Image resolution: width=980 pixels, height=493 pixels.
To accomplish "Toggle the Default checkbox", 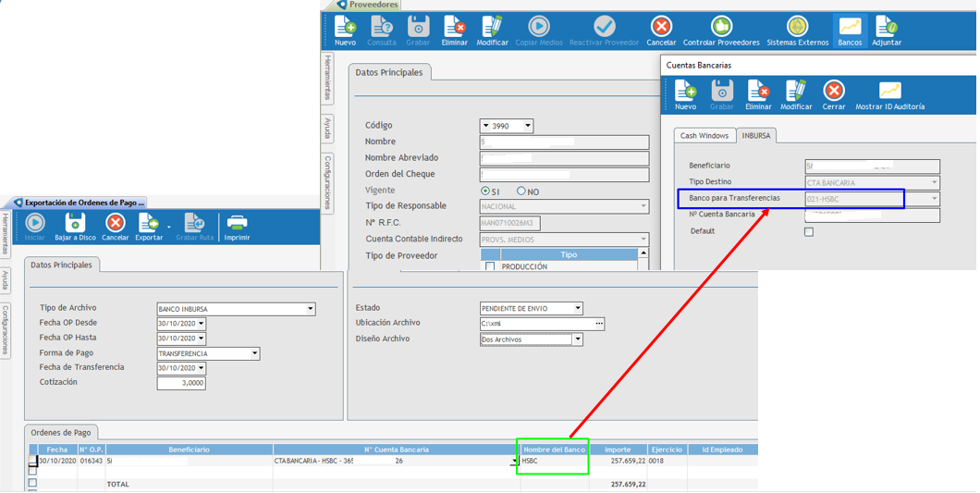I will click(x=809, y=232).
